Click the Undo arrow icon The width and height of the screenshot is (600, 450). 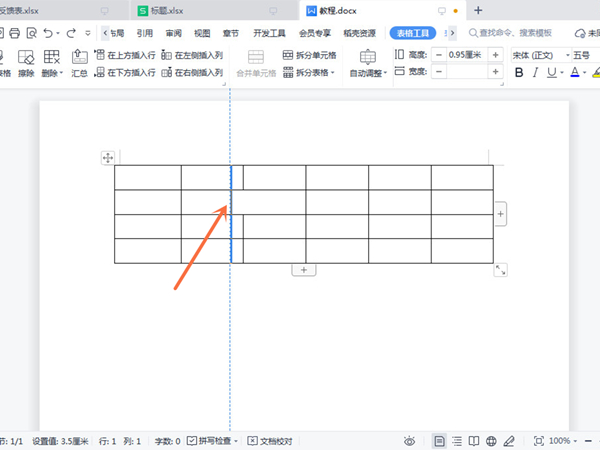click(49, 33)
